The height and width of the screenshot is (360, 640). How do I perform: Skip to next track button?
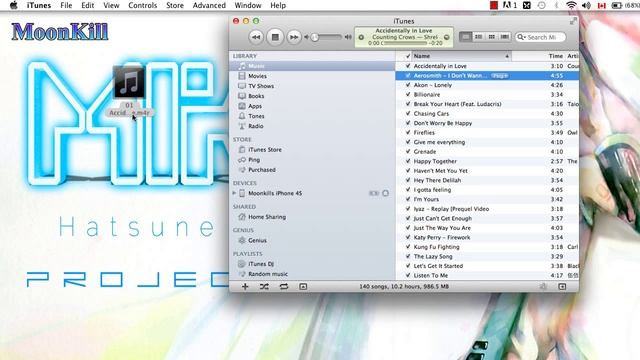(293, 37)
